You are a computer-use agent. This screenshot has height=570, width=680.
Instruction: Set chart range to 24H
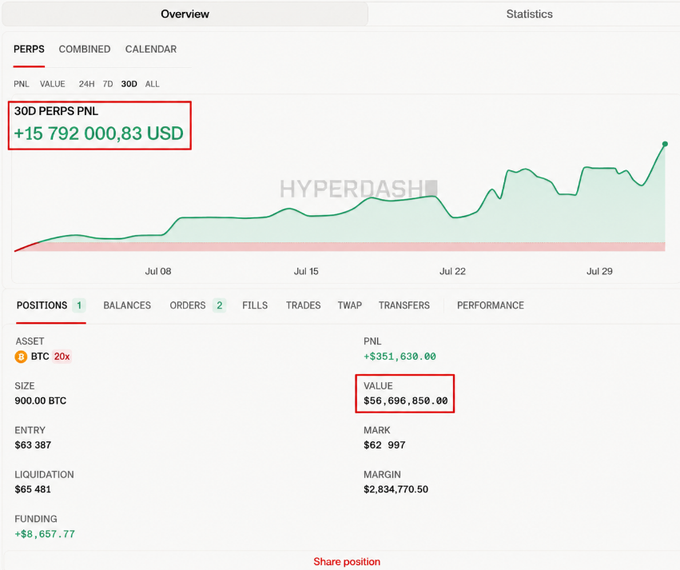[87, 84]
